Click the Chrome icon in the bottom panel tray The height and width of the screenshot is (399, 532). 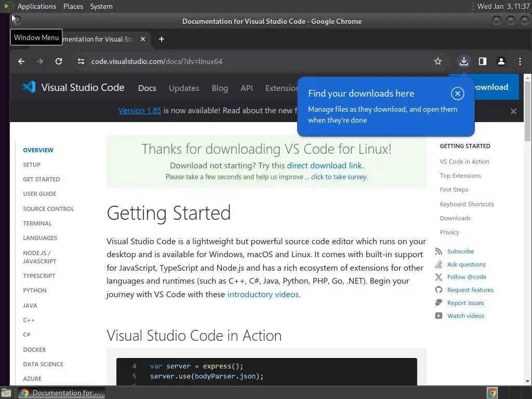click(x=492, y=393)
